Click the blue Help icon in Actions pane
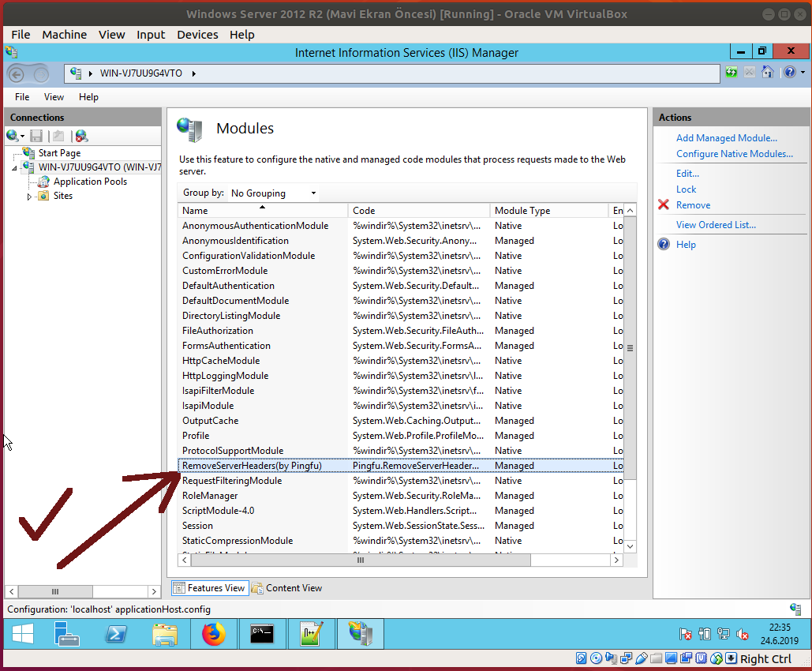Image resolution: width=812 pixels, height=671 pixels. click(x=664, y=244)
